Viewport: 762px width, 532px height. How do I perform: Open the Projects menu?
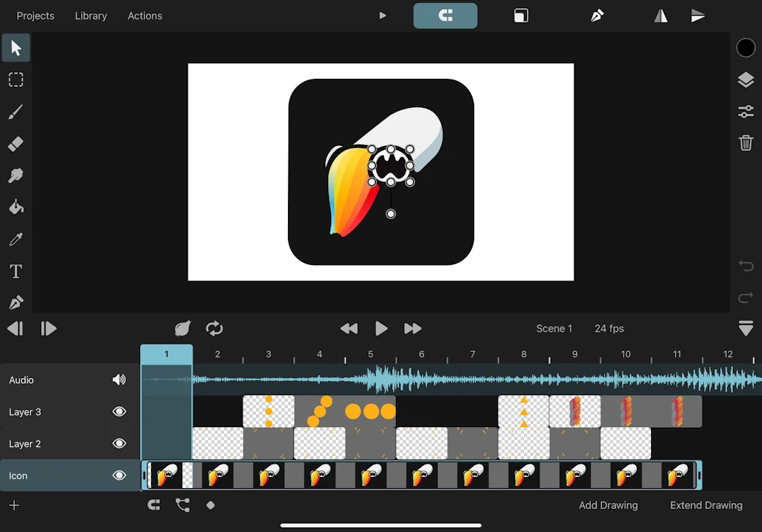[x=35, y=16]
